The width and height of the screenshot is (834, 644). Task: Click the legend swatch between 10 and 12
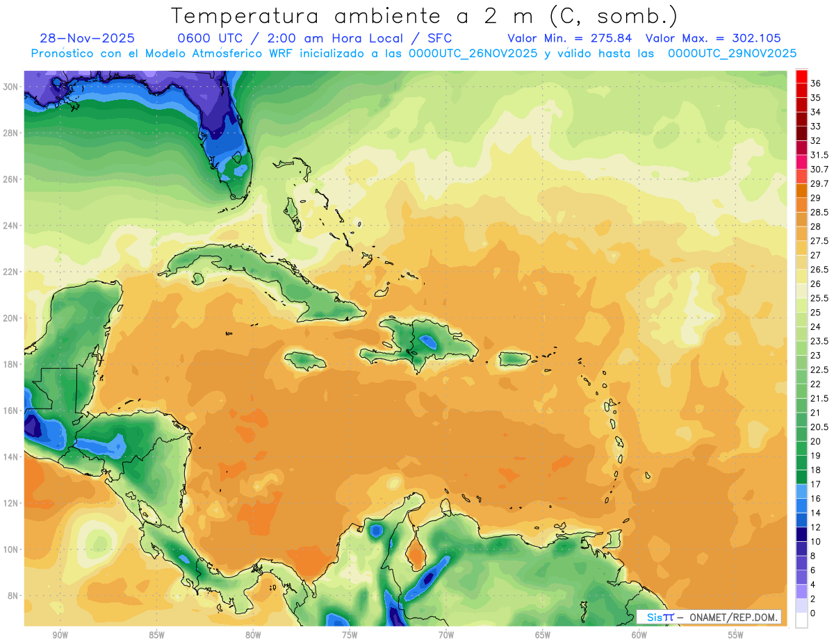coord(801,534)
